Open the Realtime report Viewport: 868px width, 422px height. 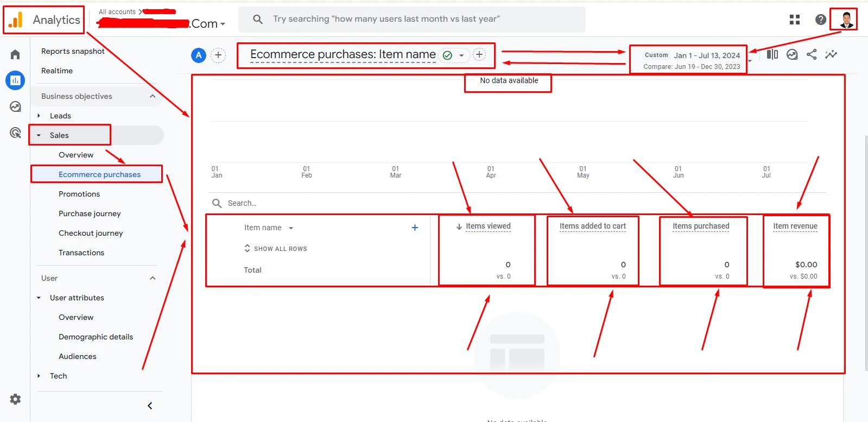[x=57, y=71]
